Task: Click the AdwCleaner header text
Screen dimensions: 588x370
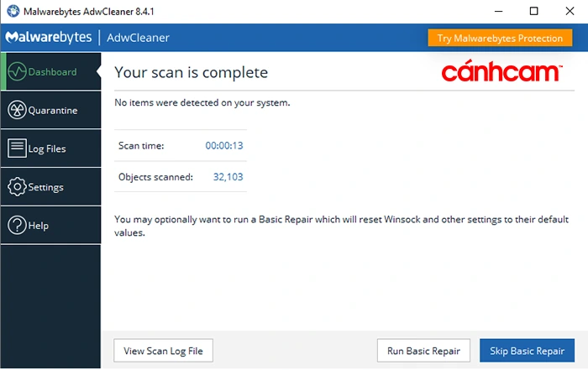Action: [138, 38]
